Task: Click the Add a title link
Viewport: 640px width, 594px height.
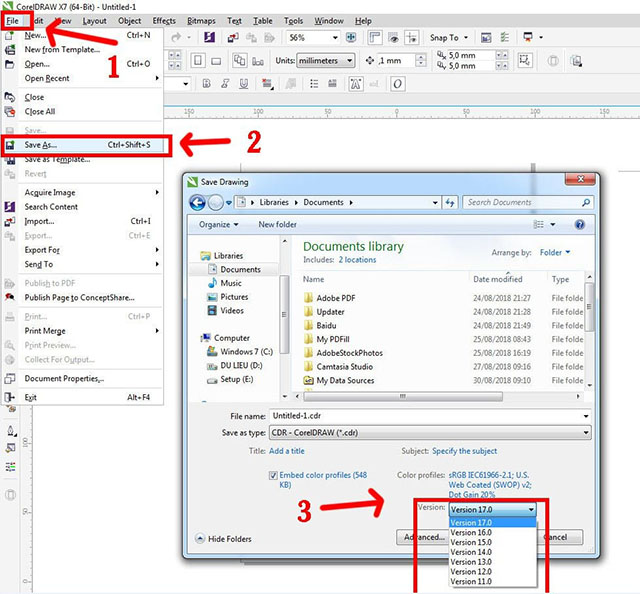Action: coord(287,451)
